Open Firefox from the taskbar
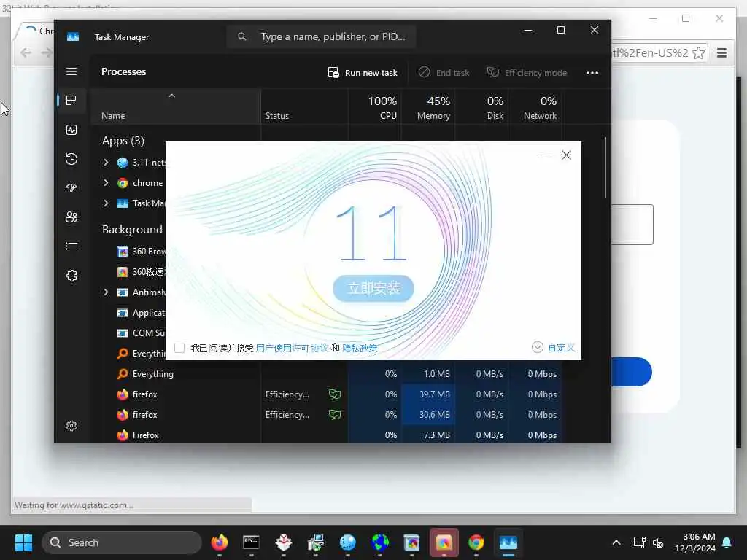 coord(219,542)
